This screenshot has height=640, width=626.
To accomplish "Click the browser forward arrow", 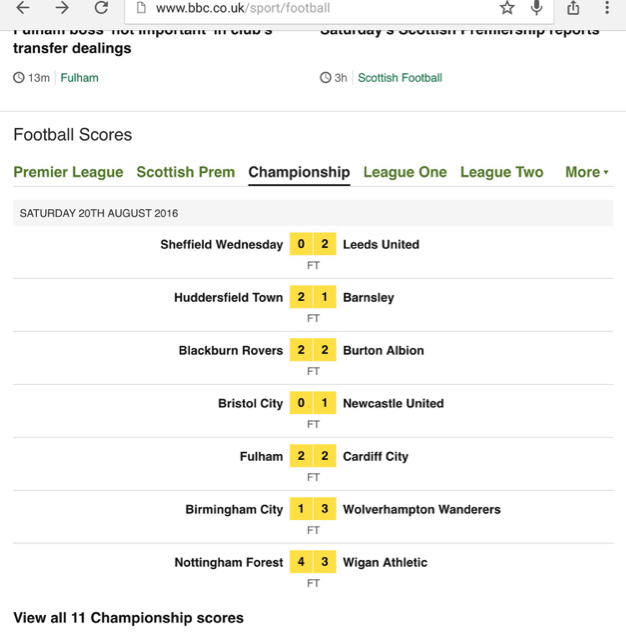I will (62, 7).
